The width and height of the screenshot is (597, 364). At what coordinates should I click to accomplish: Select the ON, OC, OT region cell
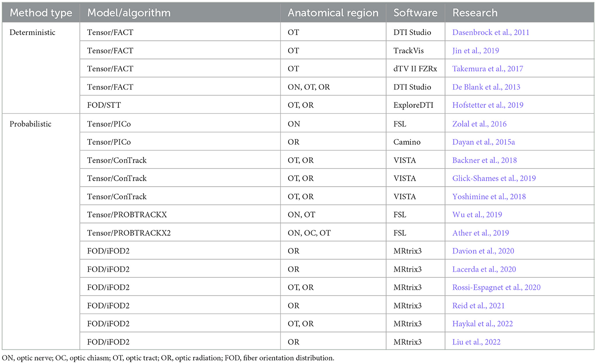tap(333, 233)
